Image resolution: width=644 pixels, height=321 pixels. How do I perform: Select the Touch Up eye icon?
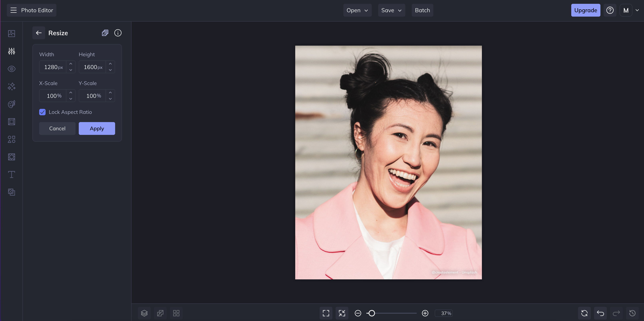[x=12, y=69]
